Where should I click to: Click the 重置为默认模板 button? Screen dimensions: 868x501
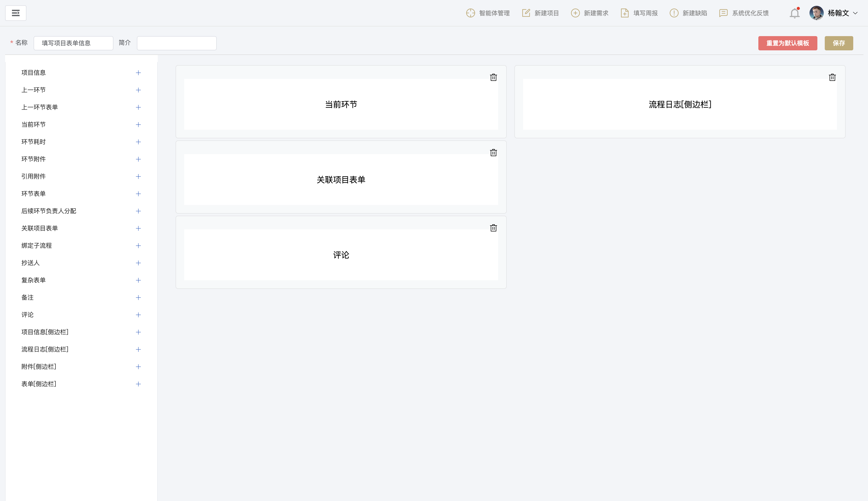click(x=787, y=43)
